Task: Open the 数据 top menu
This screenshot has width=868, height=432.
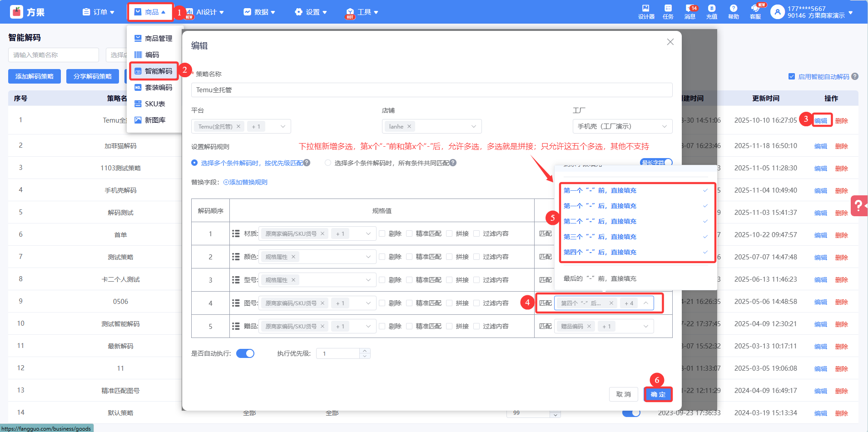Action: point(259,12)
